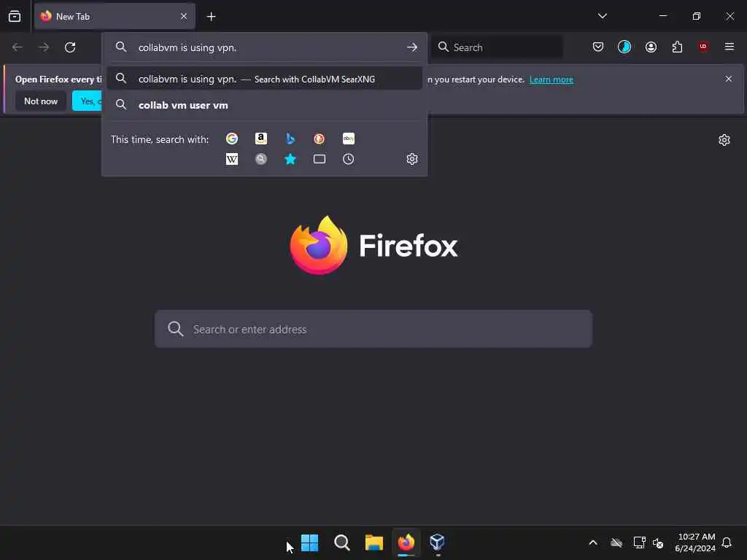The image size is (747, 560).
Task: Choose the gray magnifier search engine
Action: click(261, 159)
